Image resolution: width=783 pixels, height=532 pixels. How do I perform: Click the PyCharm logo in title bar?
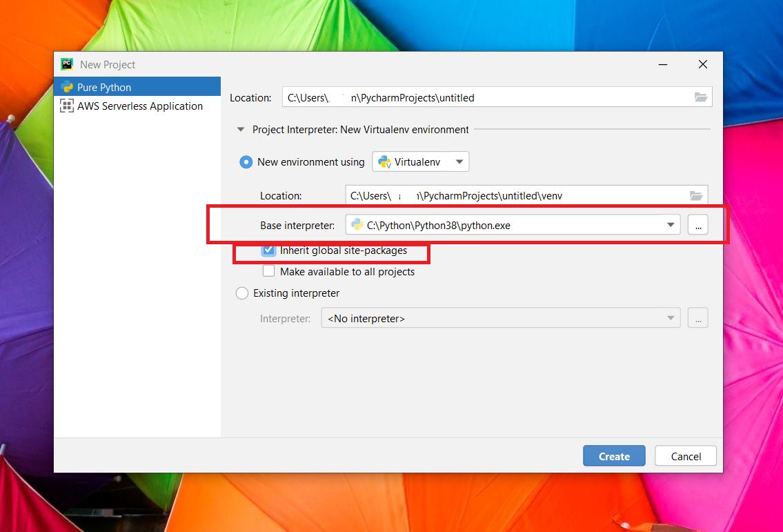[x=67, y=64]
